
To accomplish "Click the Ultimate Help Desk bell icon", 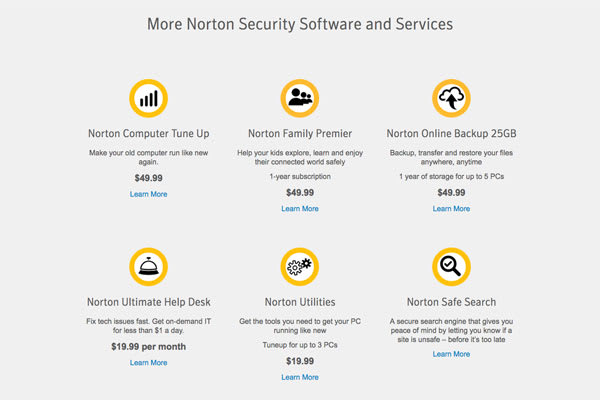I will 148,266.
